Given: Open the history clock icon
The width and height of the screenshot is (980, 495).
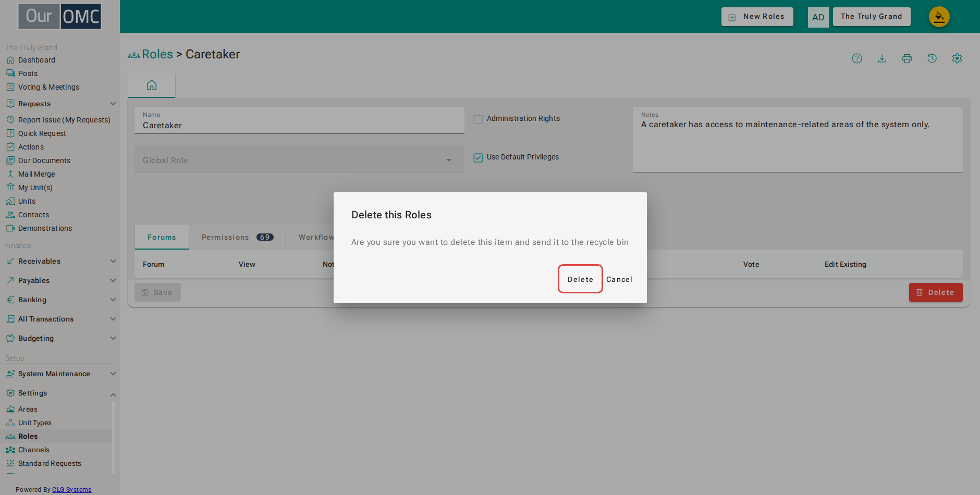Looking at the screenshot, I should (932, 58).
